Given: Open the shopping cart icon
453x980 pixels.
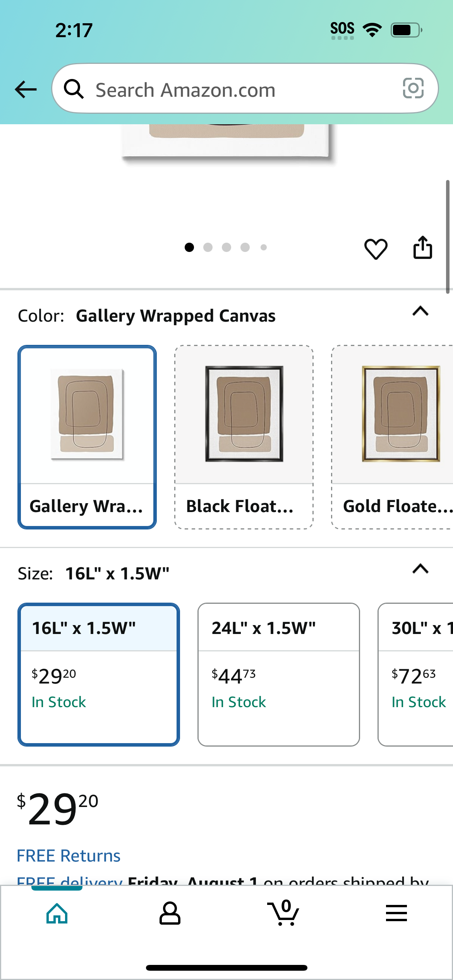Looking at the screenshot, I should click(283, 913).
